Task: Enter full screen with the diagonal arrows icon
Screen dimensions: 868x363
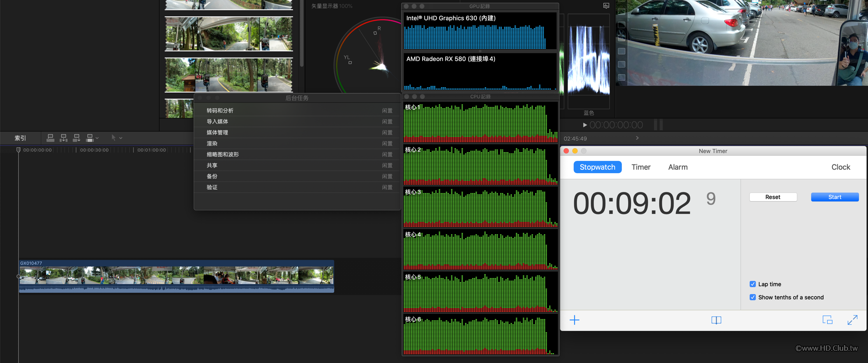Action: [x=852, y=320]
